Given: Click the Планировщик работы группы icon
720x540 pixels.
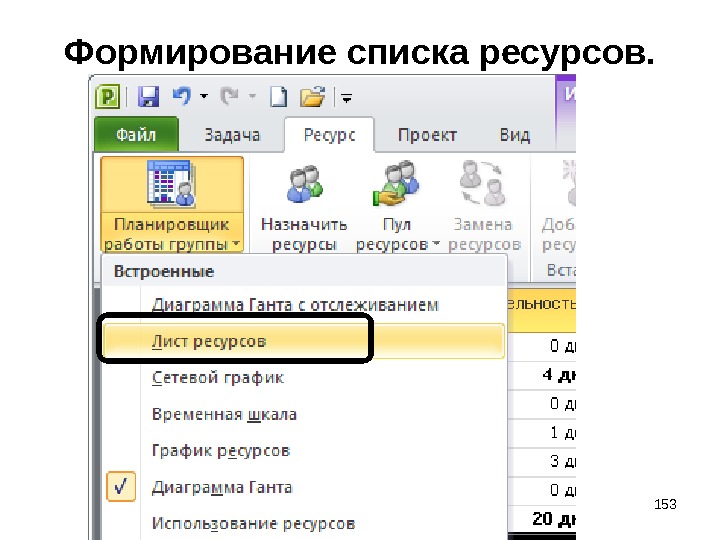Looking at the screenshot, I should tap(172, 185).
